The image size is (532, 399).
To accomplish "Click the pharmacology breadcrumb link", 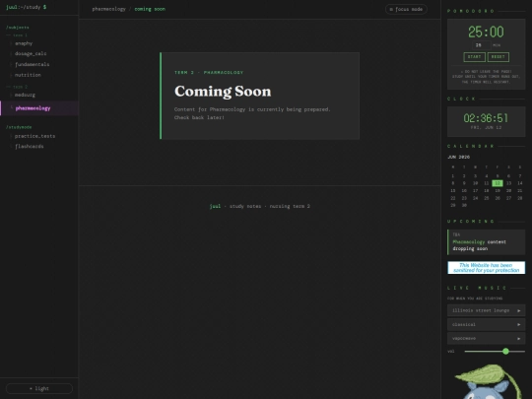I will pyautogui.click(x=108, y=9).
